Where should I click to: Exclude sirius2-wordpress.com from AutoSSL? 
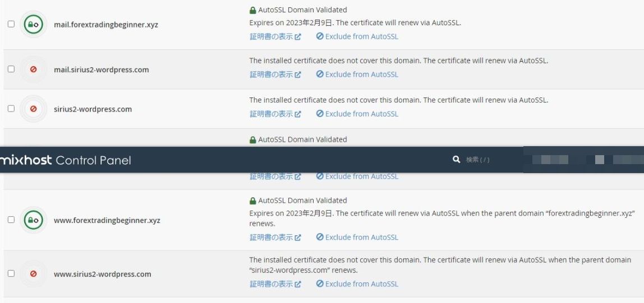(x=357, y=114)
